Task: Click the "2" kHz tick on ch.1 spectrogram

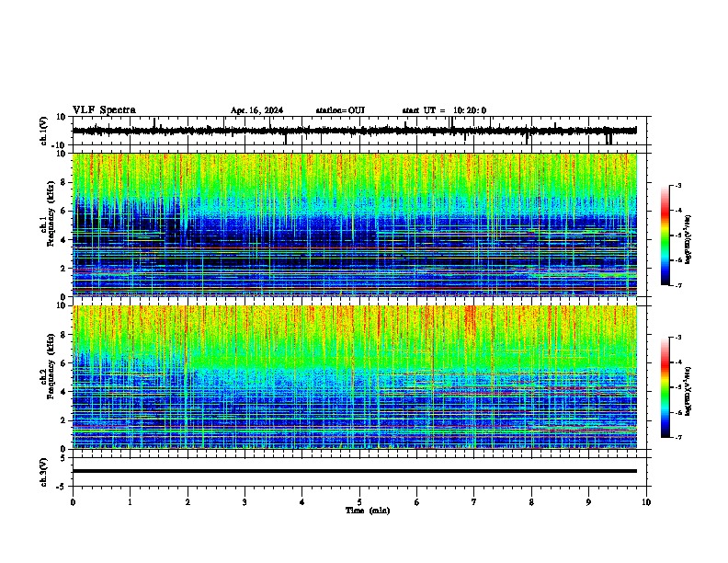Action: point(63,268)
